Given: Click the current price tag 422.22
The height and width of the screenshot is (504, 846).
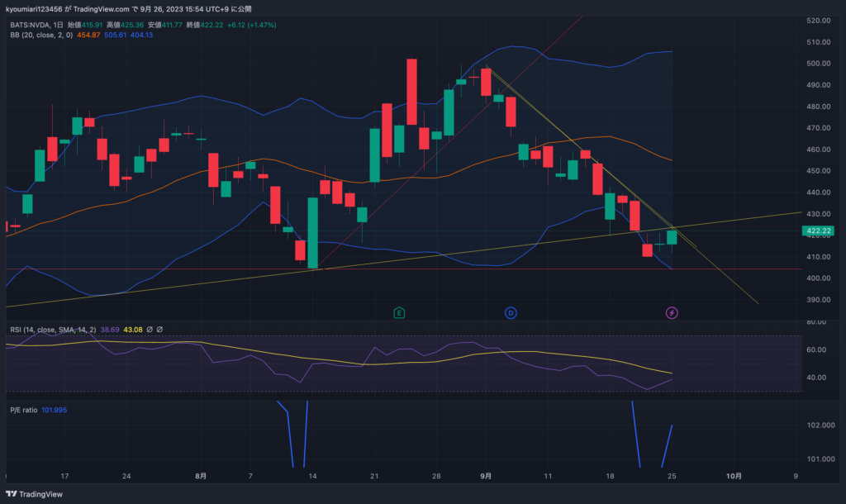Looking at the screenshot, I should point(819,231).
